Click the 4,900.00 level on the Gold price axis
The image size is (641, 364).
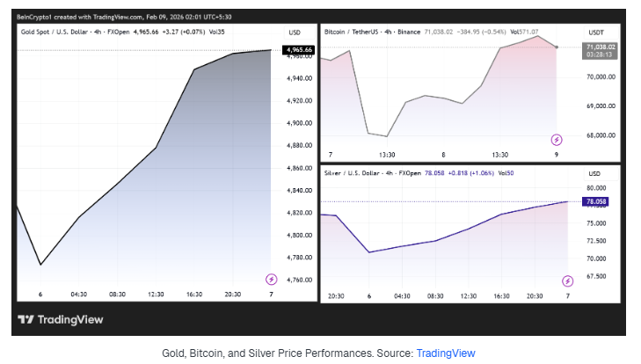click(x=299, y=123)
